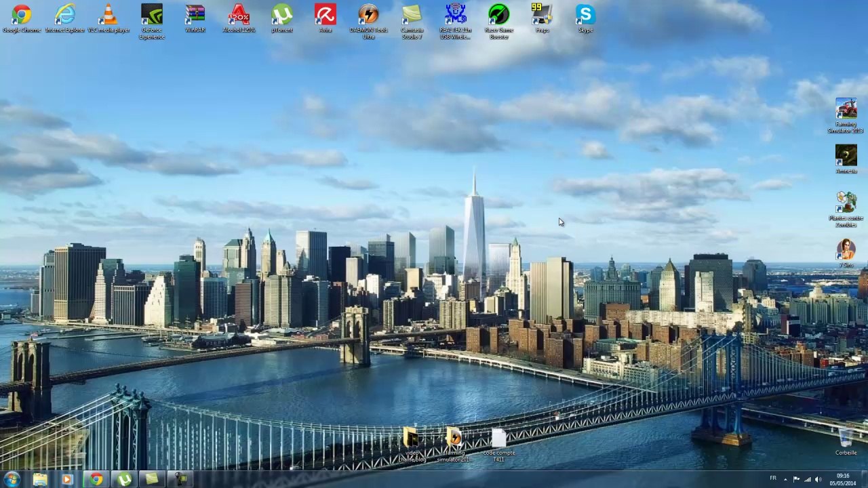
Task: Select the Plantes contre Zombies icon
Action: 846,209
